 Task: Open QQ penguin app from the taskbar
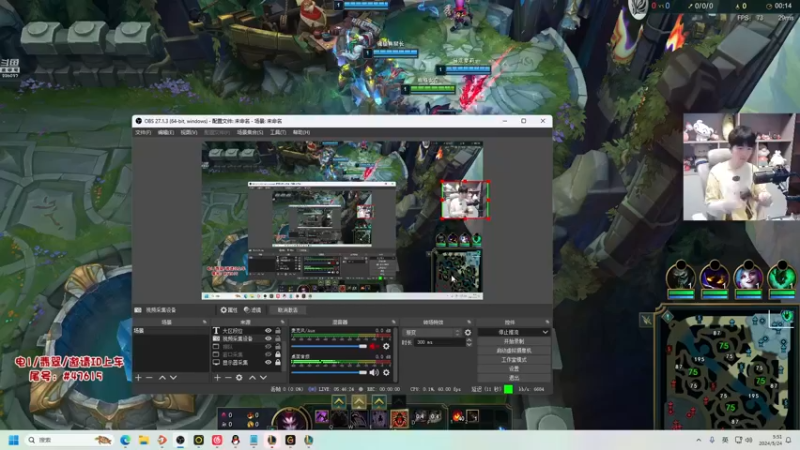pyautogui.click(x=235, y=440)
